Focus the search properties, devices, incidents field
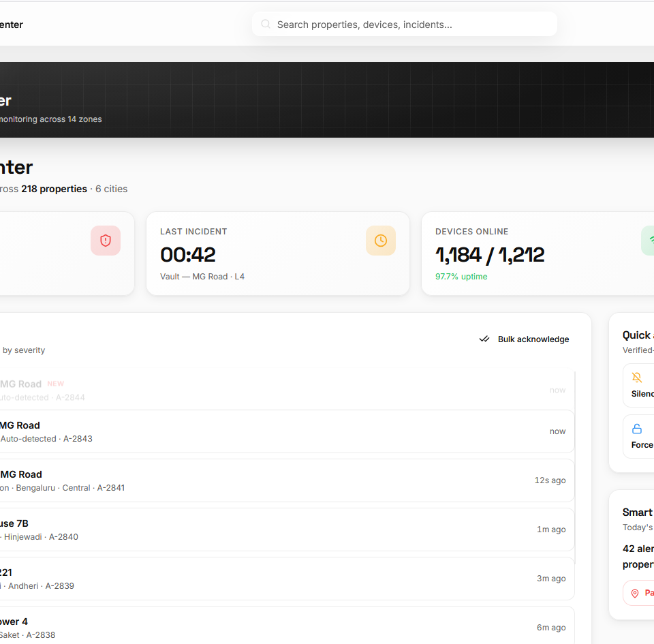Viewport: 654px width, 644px height. [404, 24]
